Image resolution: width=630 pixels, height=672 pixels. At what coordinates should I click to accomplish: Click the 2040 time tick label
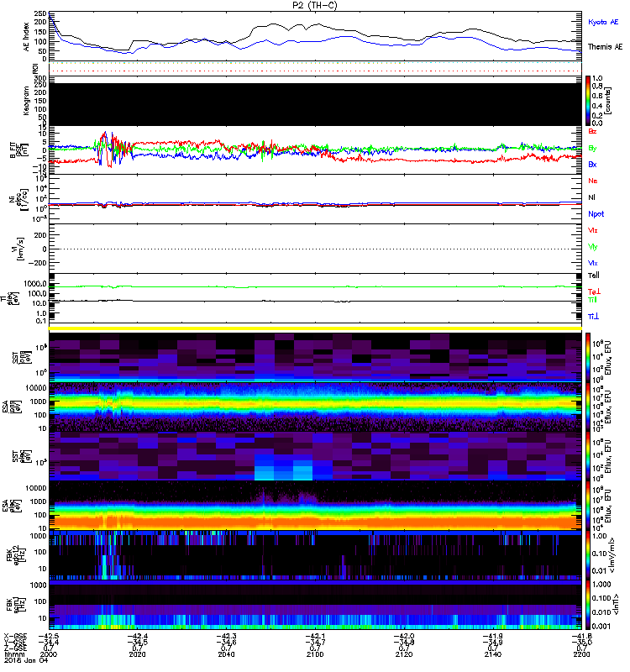click(x=226, y=654)
